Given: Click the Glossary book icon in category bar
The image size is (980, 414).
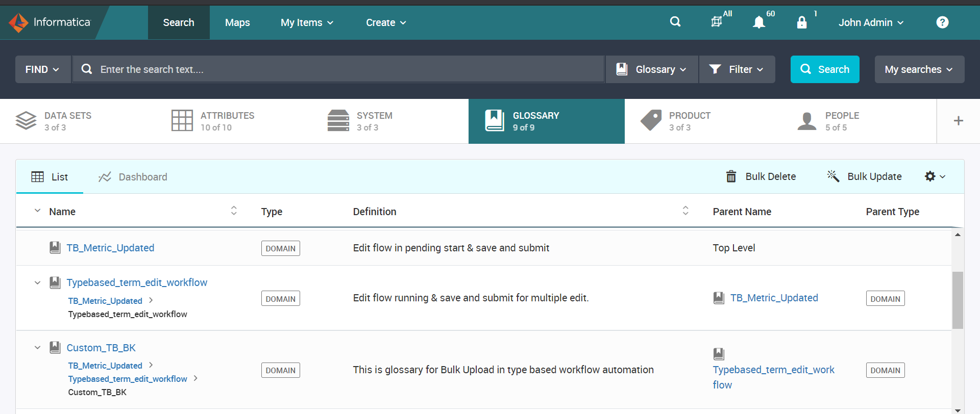Looking at the screenshot, I should (495, 121).
